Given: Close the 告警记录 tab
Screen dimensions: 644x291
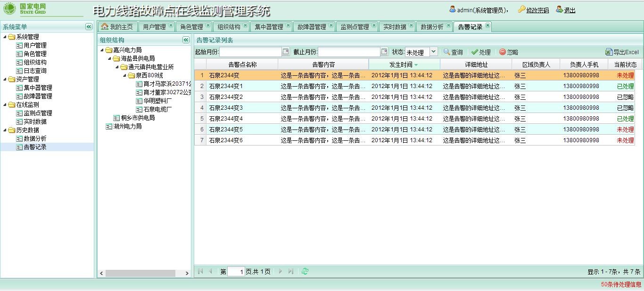Looking at the screenshot, I should tap(487, 25).
